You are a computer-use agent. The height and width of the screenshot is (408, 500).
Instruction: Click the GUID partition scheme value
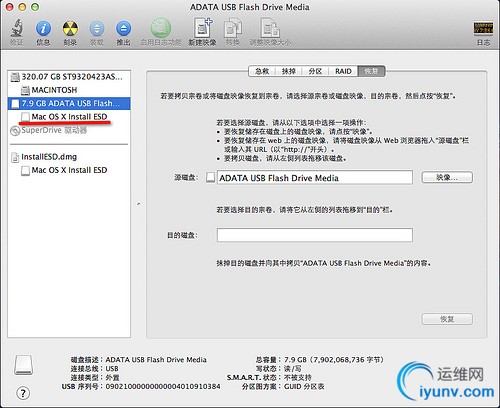click(304, 387)
